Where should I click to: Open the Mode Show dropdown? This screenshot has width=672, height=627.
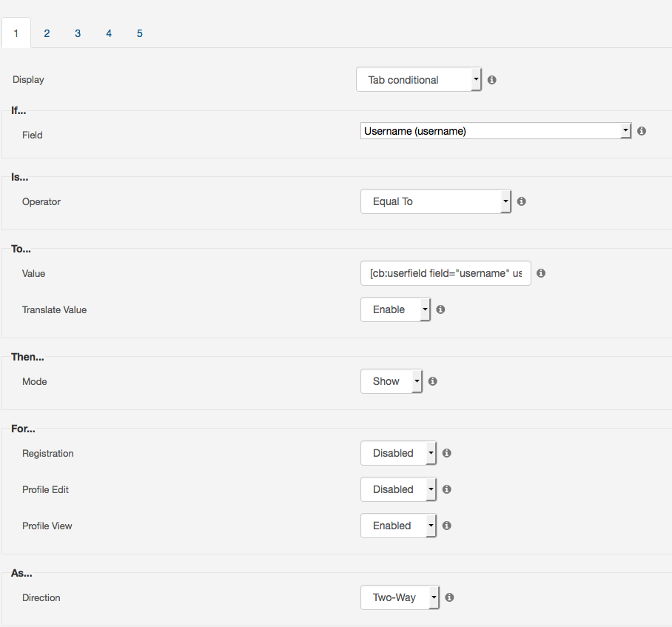pyautogui.click(x=392, y=381)
